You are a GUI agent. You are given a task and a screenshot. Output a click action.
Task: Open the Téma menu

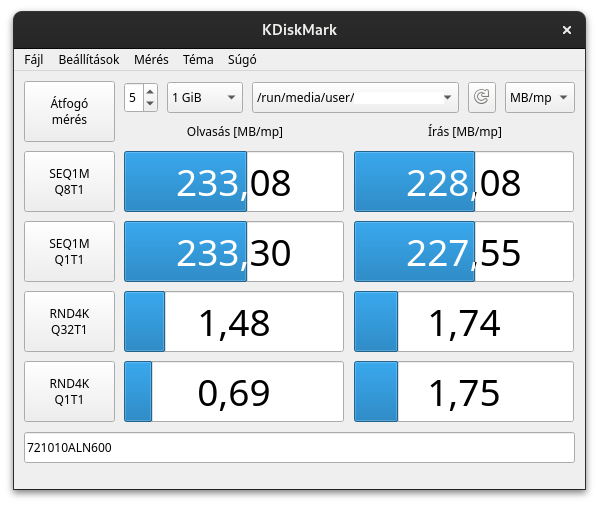coord(198,60)
